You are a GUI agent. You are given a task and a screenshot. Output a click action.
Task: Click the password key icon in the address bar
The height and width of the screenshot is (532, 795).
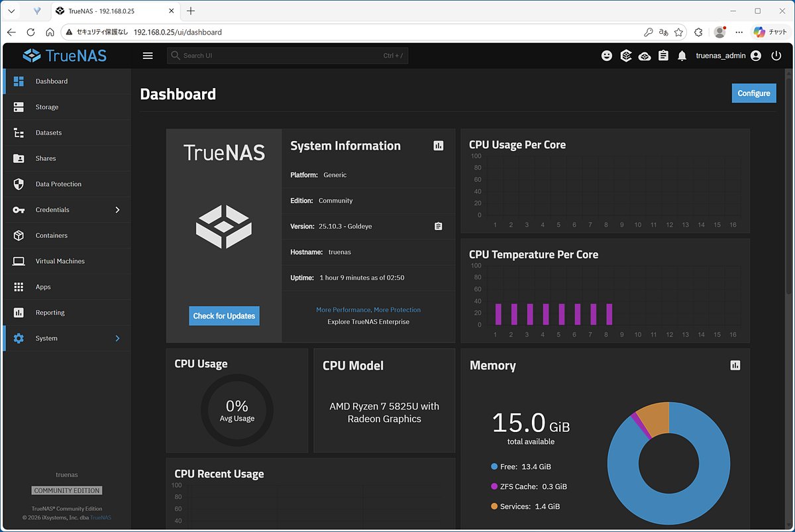tap(649, 32)
